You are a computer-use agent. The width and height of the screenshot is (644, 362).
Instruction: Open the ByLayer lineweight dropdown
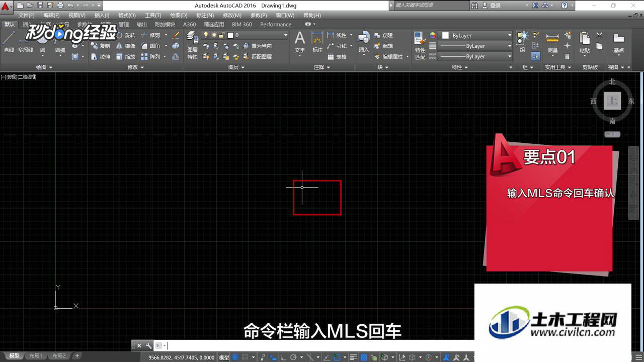(475, 46)
